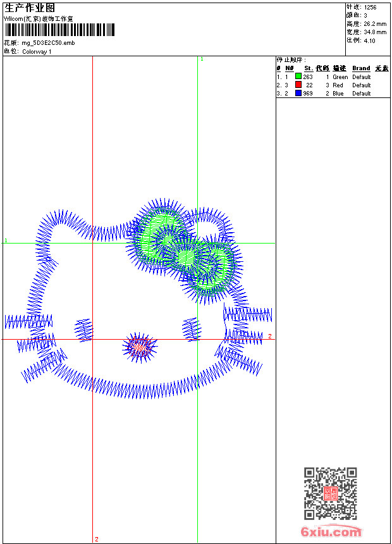This screenshot has height=544, width=392.
Task: Select the "生产作业图" title heading
Action: (x=29, y=8)
